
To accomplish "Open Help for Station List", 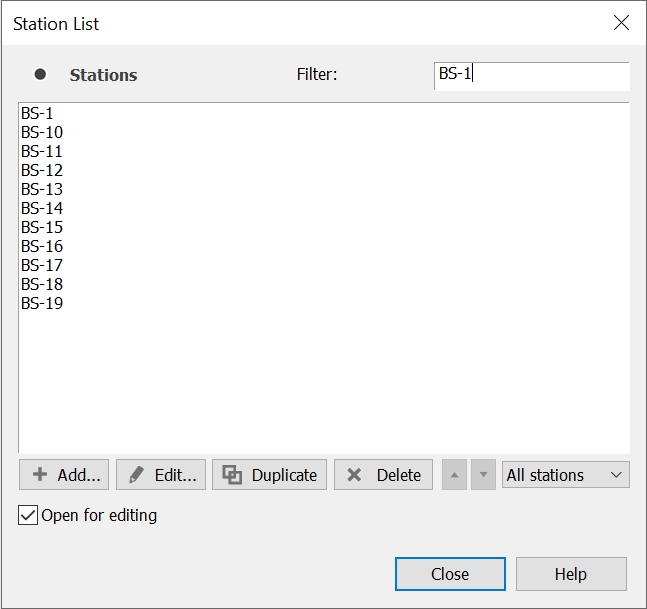I will point(571,574).
